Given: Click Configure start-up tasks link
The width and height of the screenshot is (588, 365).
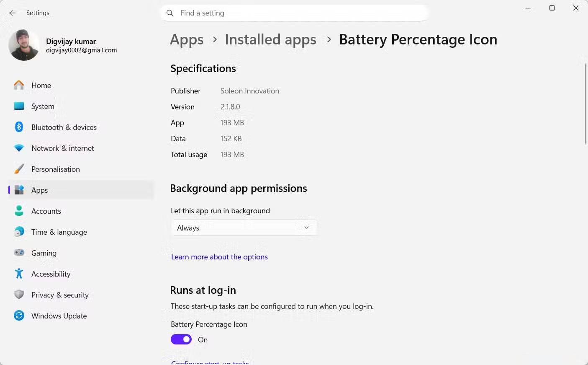Looking at the screenshot, I should coord(210,362).
